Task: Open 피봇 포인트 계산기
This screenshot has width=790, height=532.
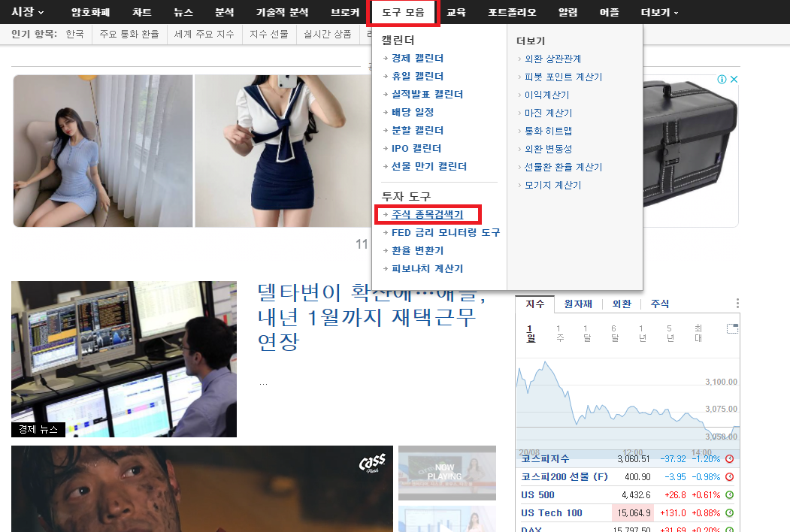Action: coord(563,77)
